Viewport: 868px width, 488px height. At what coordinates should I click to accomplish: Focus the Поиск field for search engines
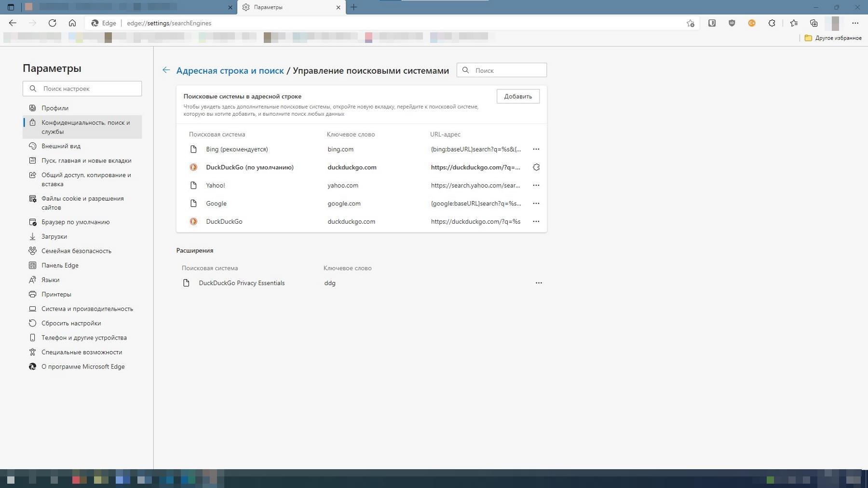(502, 70)
